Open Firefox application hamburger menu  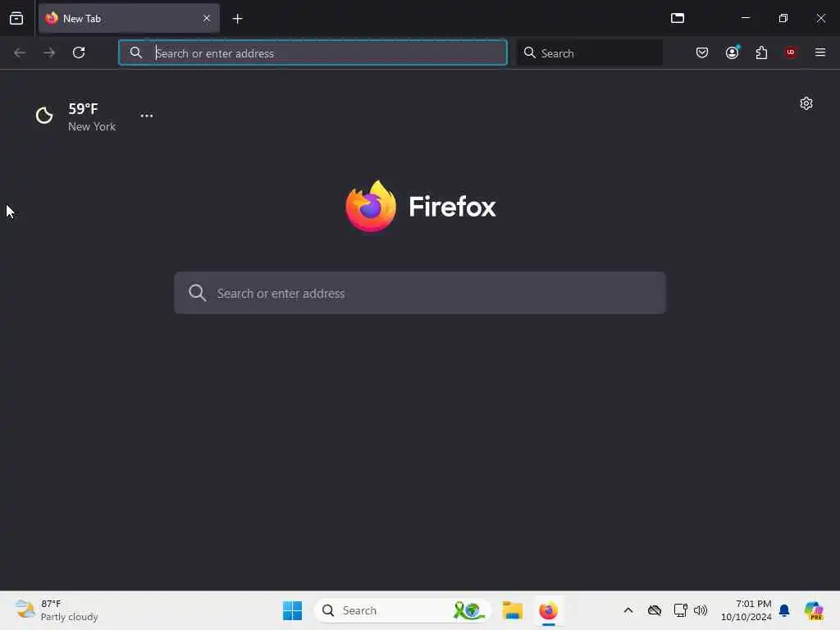click(819, 52)
